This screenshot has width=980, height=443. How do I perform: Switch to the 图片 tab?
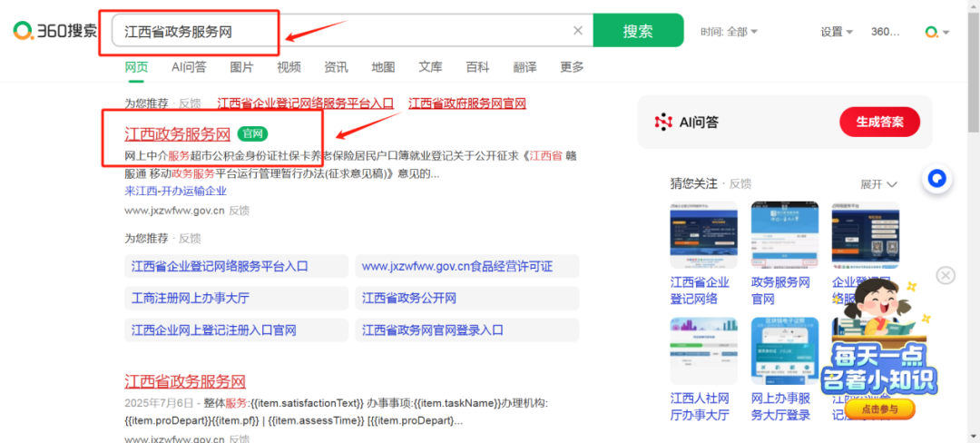point(242,67)
